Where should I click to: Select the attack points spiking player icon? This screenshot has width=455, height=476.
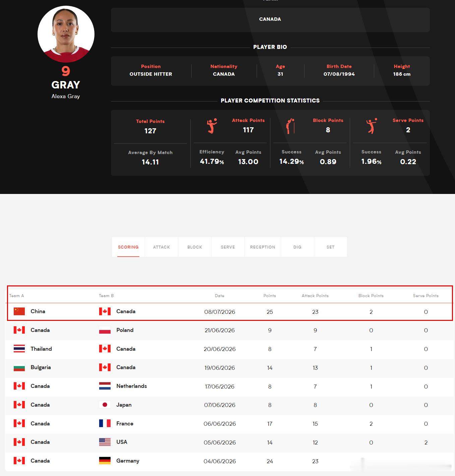(212, 126)
